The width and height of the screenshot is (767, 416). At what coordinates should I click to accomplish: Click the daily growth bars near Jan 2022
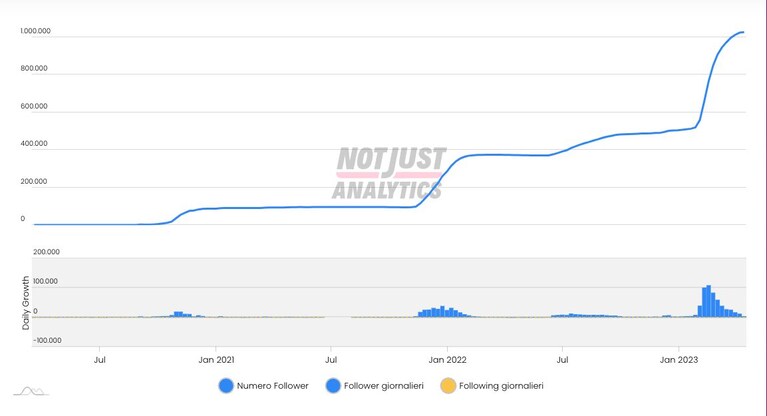click(x=443, y=312)
